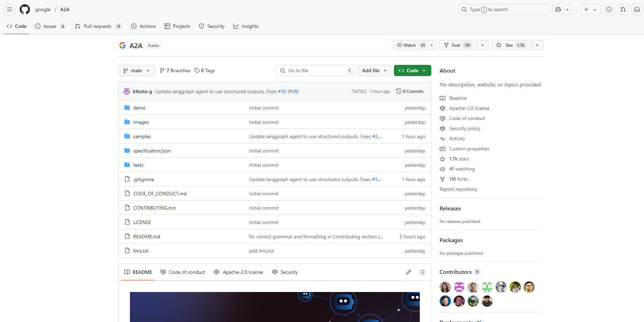Star the A2A repository

click(511, 45)
